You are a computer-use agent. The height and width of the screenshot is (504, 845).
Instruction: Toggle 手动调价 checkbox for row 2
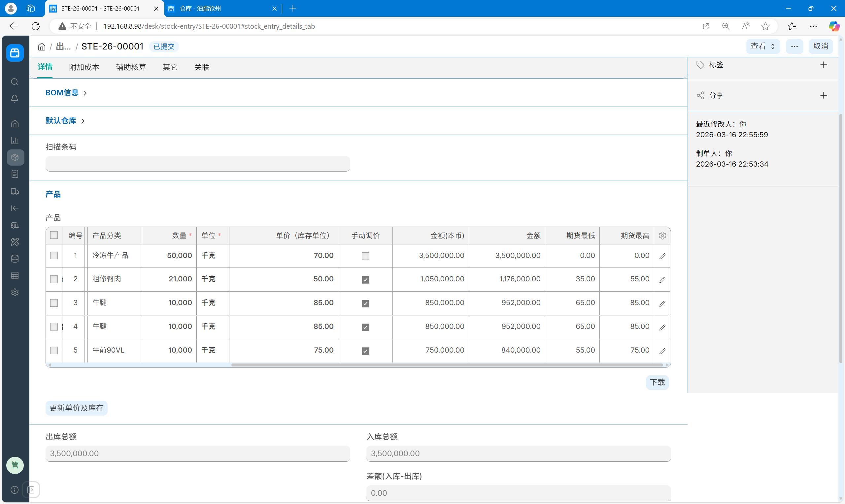[x=365, y=280]
